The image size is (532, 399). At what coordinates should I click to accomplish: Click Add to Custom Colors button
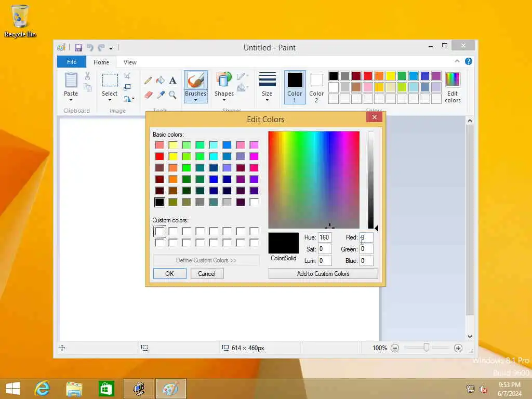[323, 273]
